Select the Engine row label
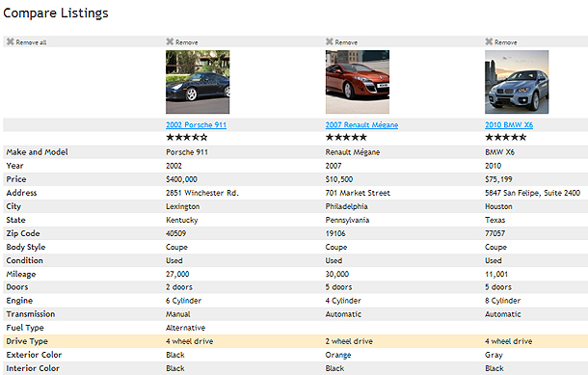 (x=19, y=301)
